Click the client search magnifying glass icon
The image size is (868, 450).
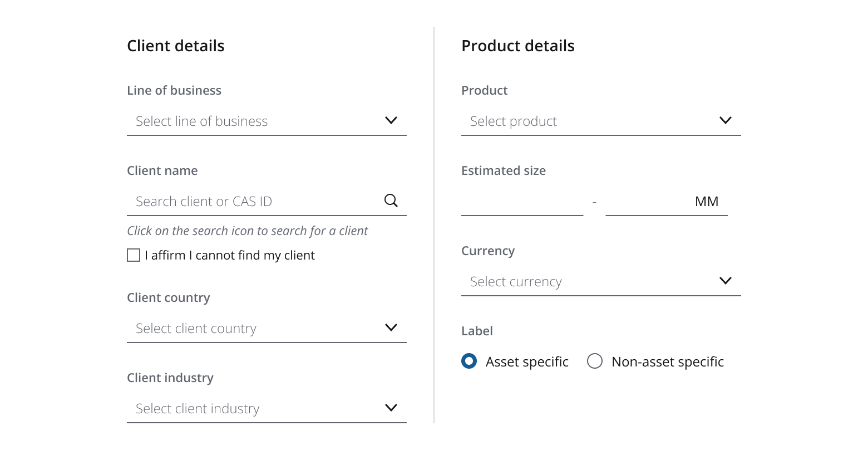click(391, 200)
